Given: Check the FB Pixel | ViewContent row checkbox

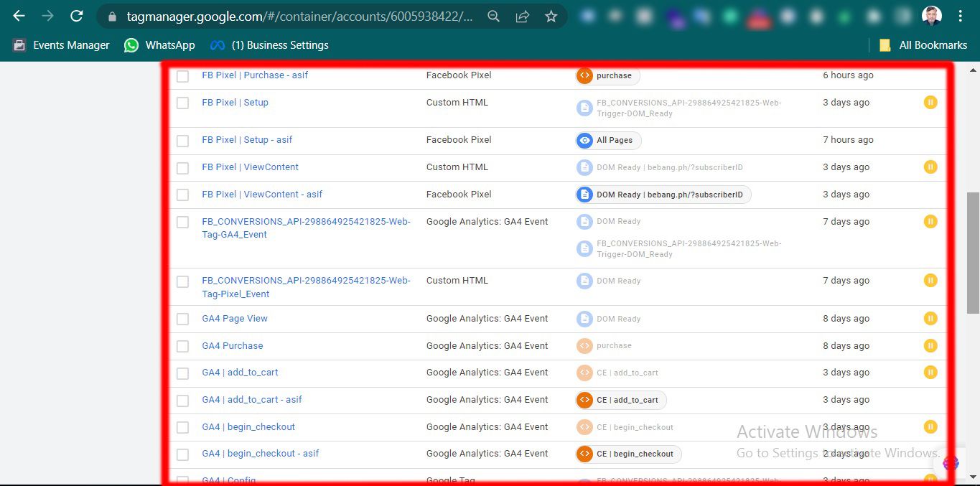Looking at the screenshot, I should [x=182, y=168].
